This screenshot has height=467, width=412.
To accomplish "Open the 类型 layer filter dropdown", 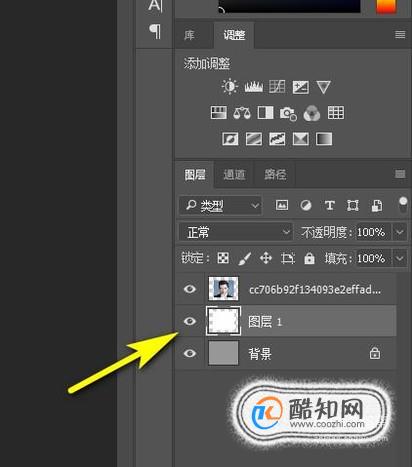I will tap(220, 206).
